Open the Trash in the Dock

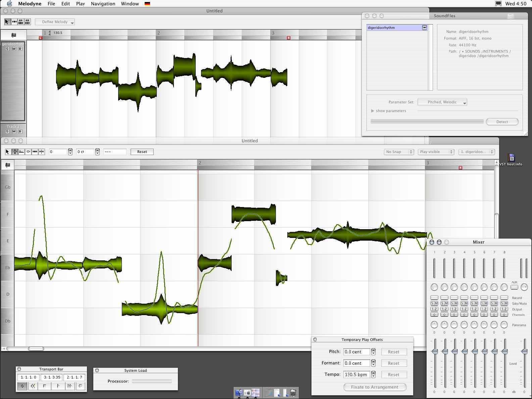pos(293,393)
